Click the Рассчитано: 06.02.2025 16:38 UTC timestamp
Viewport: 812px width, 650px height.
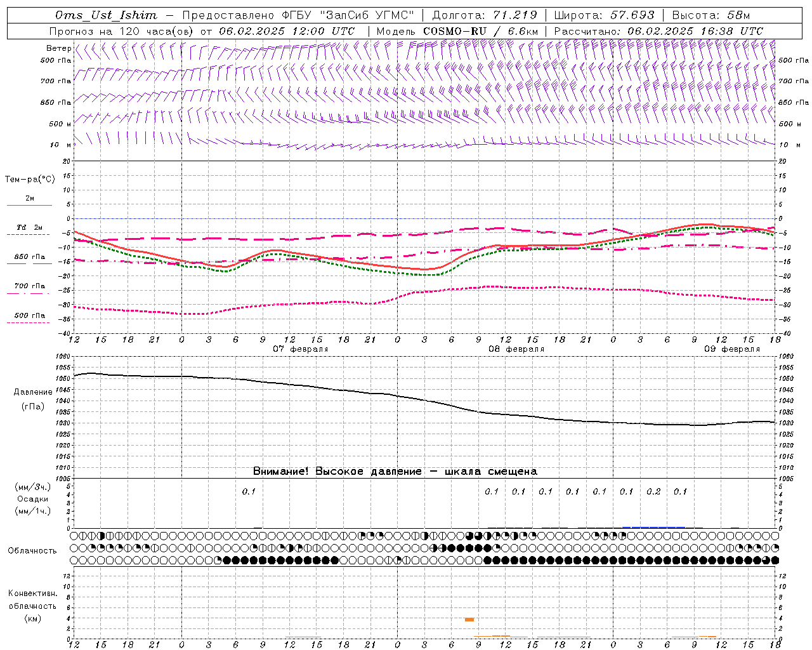click(x=658, y=31)
